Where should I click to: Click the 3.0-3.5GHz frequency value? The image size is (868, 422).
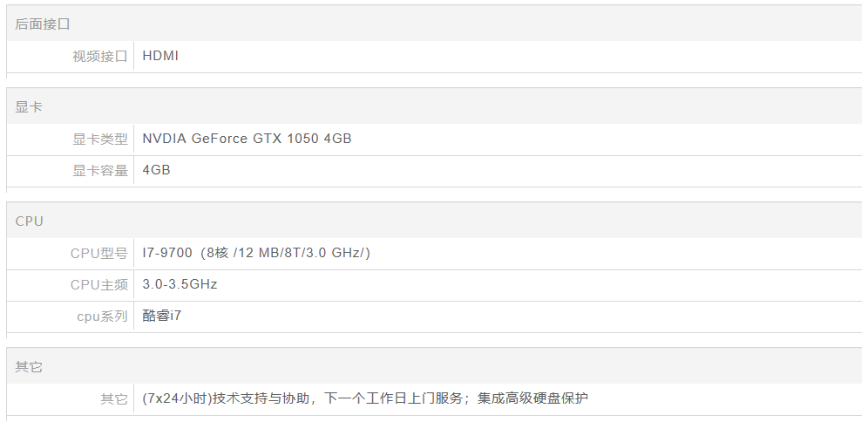180,284
